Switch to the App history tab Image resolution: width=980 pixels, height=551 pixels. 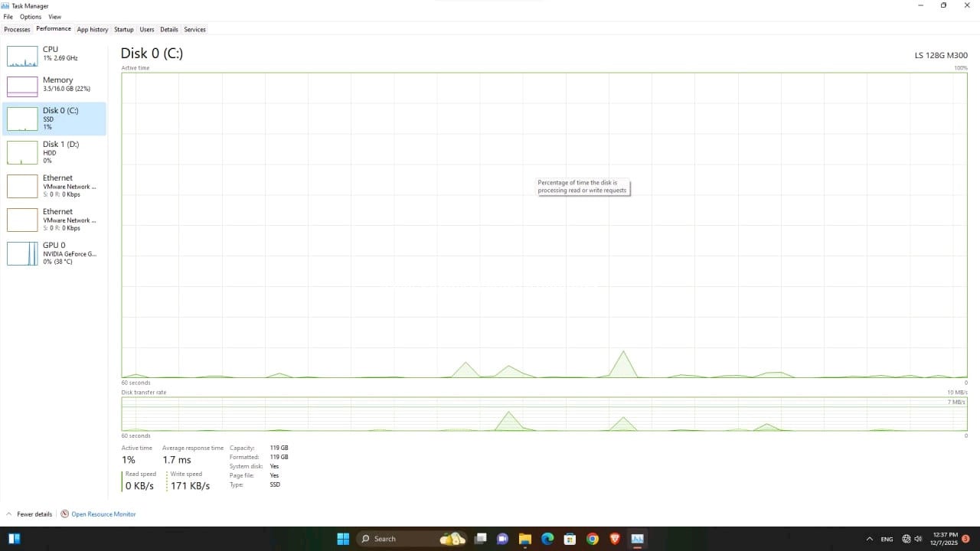[92, 30]
